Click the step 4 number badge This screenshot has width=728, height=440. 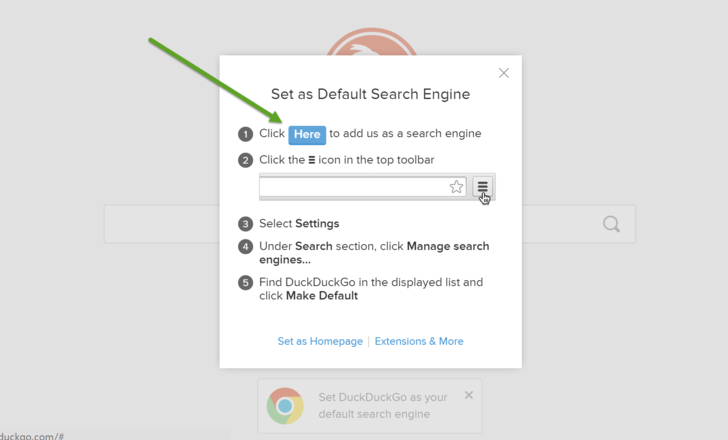point(245,247)
